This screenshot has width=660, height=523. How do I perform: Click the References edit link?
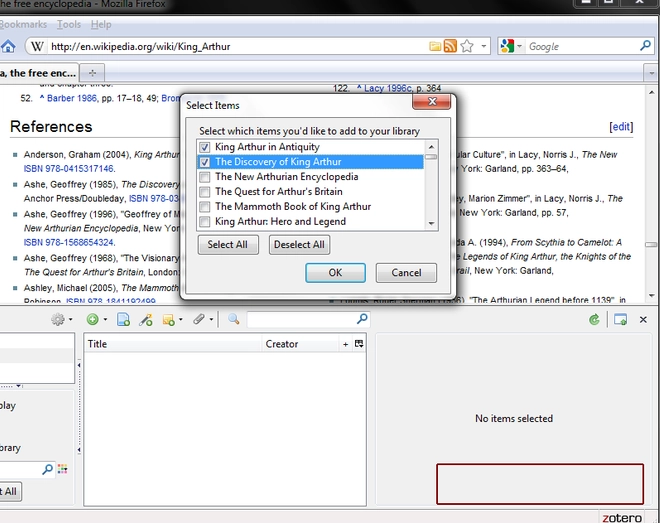(x=621, y=127)
